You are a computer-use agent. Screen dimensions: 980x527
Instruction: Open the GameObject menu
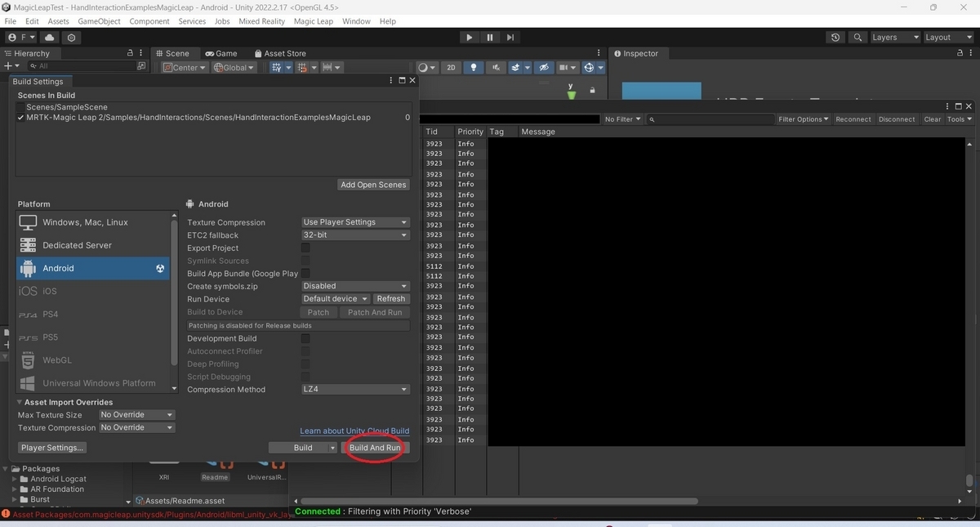click(x=99, y=21)
